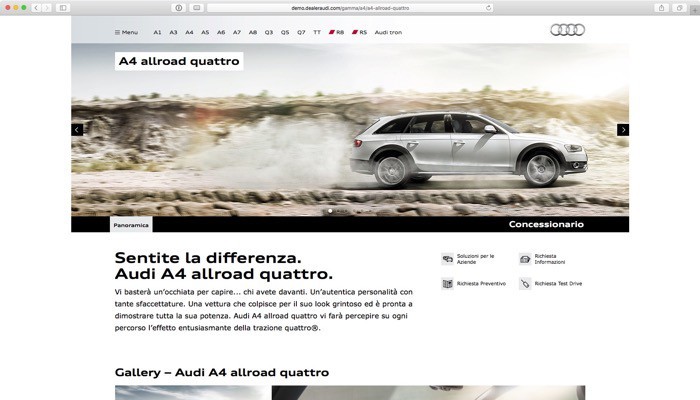Open the RS sport model page

click(359, 32)
